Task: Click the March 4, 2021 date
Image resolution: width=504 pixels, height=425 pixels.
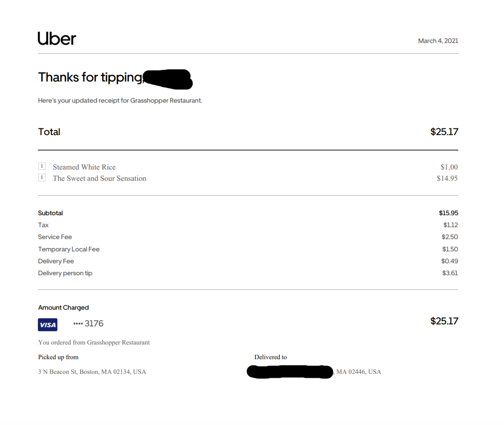Action: pos(438,41)
